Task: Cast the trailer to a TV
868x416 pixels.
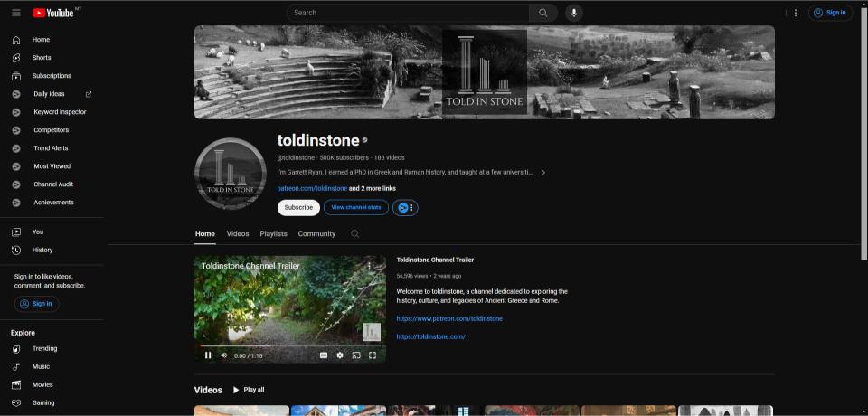Action: pos(356,355)
